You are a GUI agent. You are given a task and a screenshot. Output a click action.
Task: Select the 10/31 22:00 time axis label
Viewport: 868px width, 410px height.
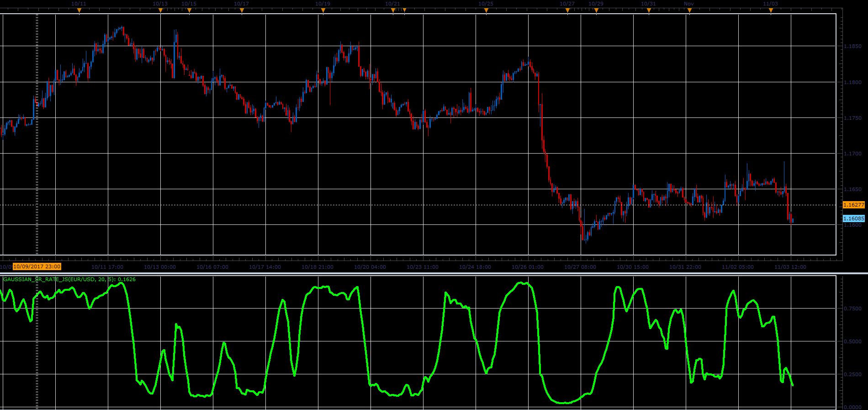pos(685,267)
